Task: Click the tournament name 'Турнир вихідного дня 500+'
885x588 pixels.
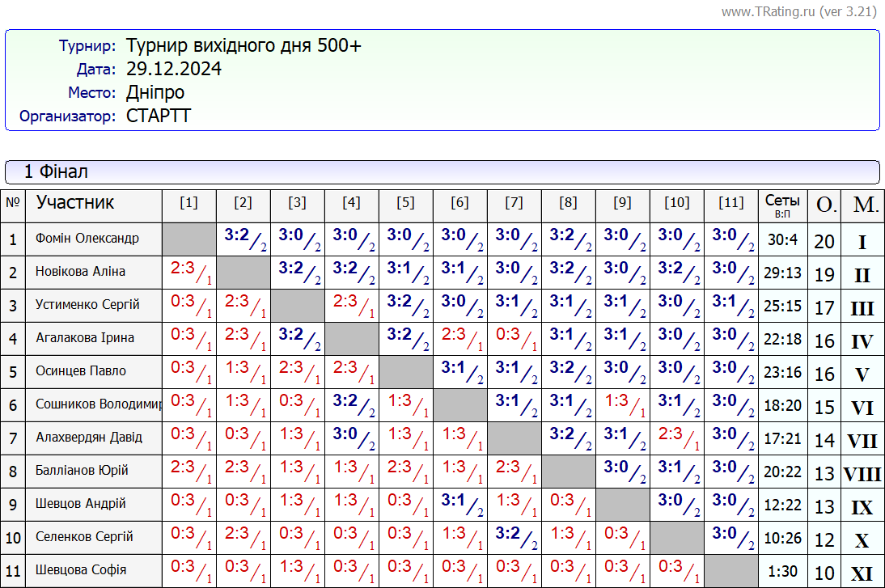Action: (243, 45)
